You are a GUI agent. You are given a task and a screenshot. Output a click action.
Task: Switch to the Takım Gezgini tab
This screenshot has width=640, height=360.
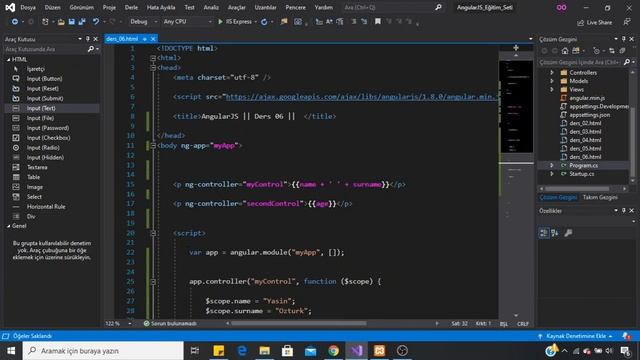[600, 198]
